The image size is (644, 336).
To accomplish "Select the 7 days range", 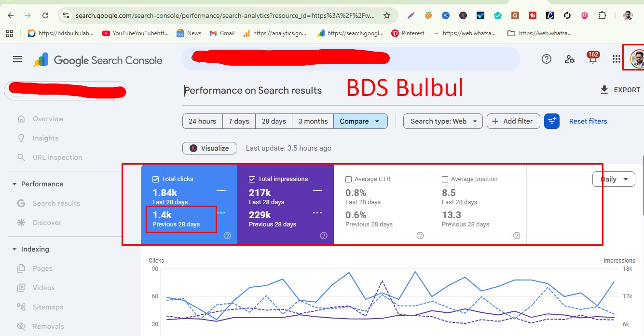I will click(x=239, y=121).
